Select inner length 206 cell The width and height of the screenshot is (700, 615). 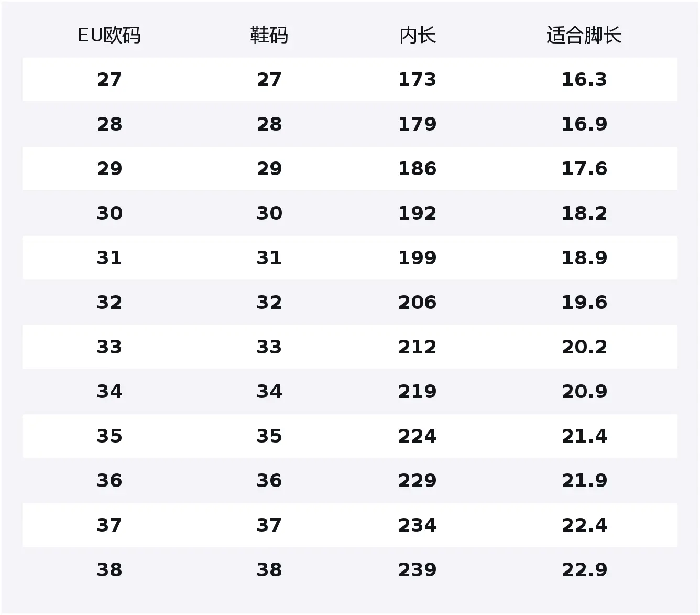[x=417, y=303]
